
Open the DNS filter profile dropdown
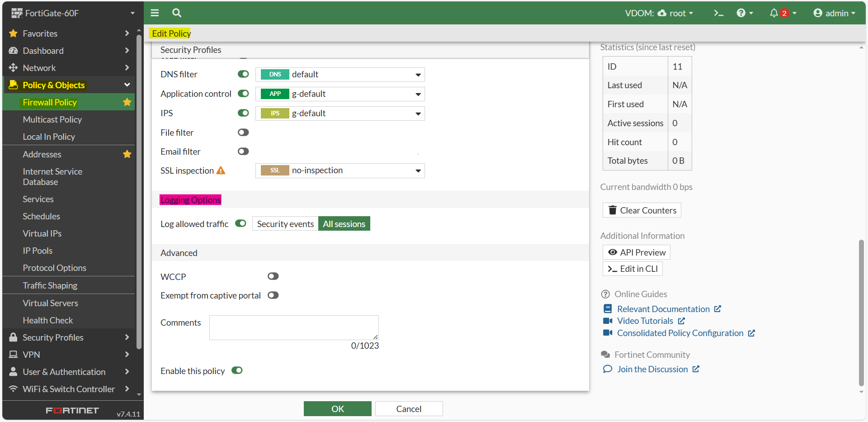(x=340, y=75)
